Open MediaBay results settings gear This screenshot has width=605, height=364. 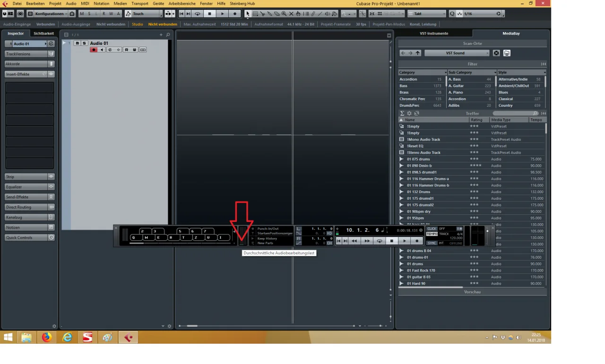(409, 113)
